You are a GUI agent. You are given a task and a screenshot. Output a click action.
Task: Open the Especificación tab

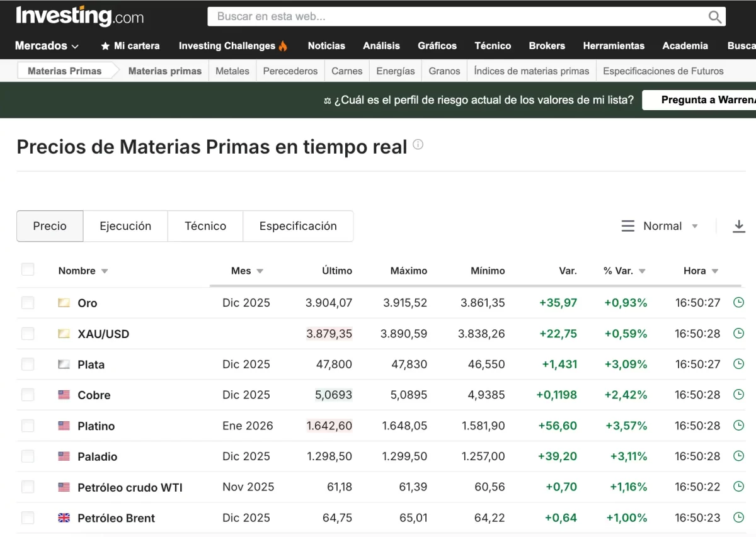click(298, 226)
